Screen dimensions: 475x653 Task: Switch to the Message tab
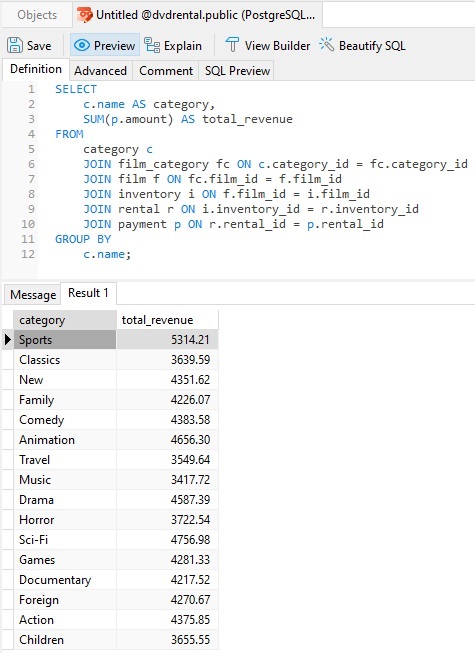[x=33, y=294]
